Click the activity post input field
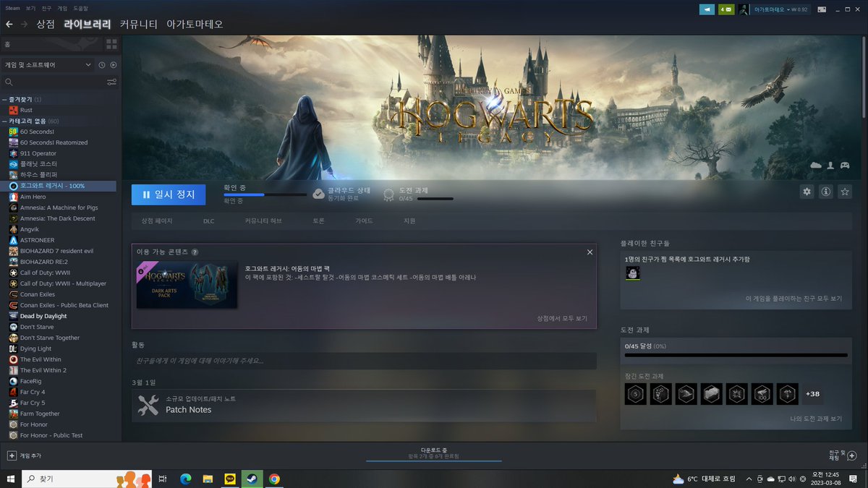Viewport: 868px width, 488px height. coord(364,360)
